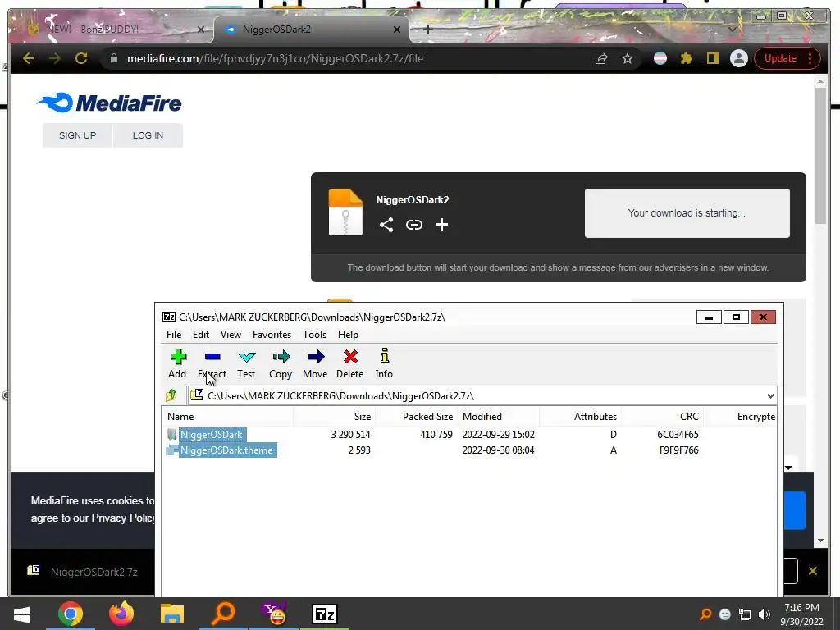Sort by the CRC column header
Viewport: 840px width, 630px height.
[663, 416]
